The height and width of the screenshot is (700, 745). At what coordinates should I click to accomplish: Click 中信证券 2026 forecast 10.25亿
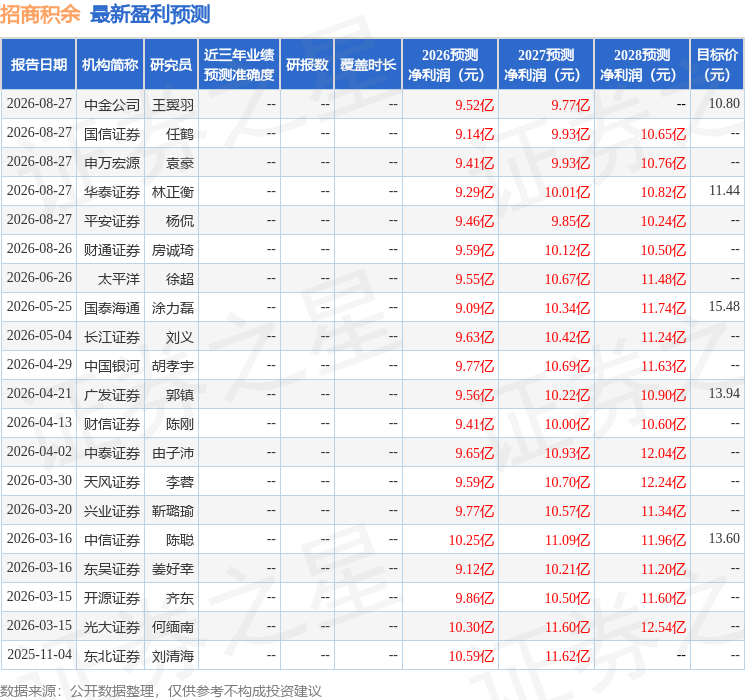tap(471, 540)
